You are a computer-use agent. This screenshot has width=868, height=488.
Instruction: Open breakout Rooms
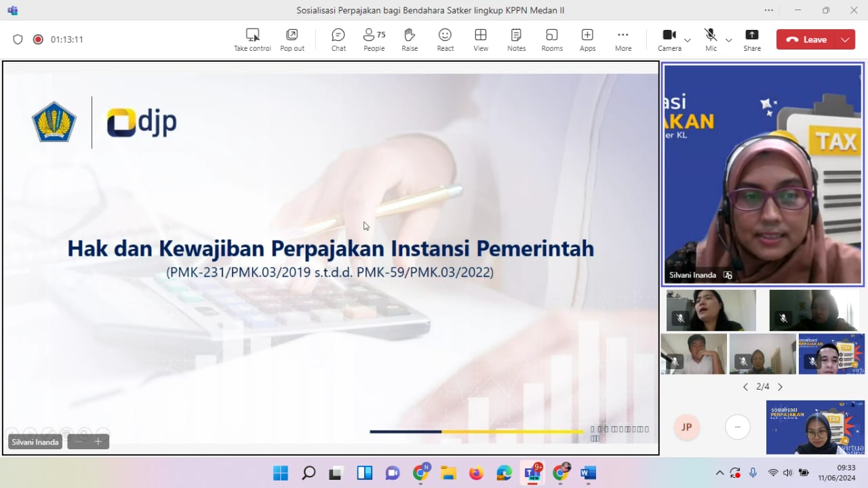[x=552, y=39]
